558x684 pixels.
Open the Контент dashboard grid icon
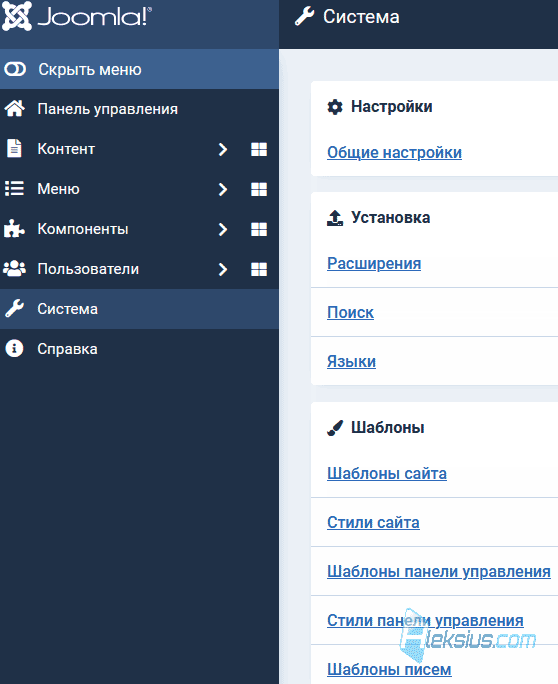pyautogui.click(x=259, y=149)
